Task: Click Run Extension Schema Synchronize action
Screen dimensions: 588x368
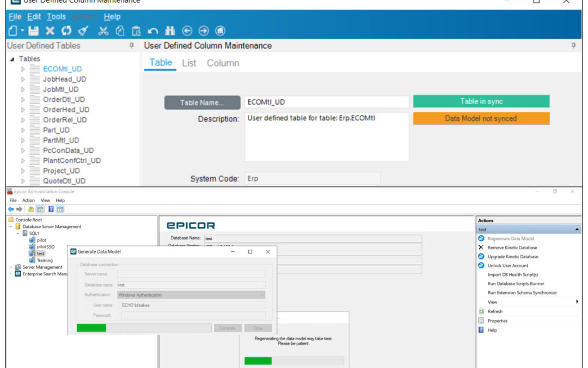Action: coord(522,293)
